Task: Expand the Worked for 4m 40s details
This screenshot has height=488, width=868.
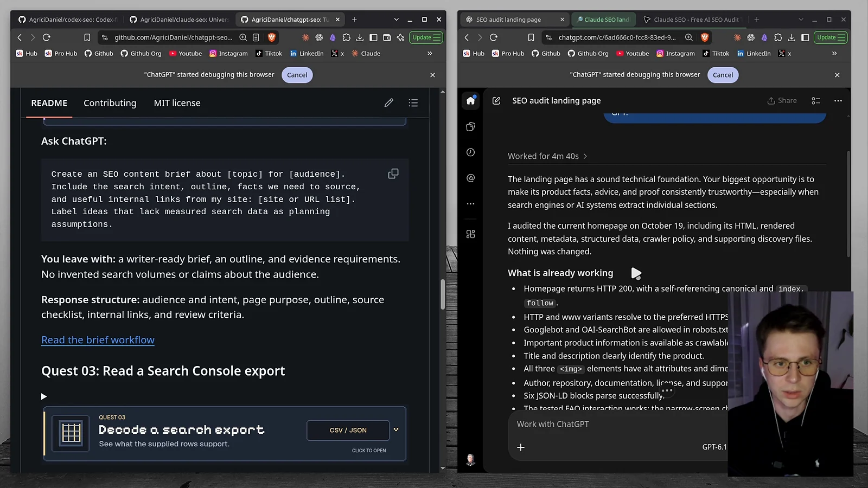Action: click(x=547, y=156)
